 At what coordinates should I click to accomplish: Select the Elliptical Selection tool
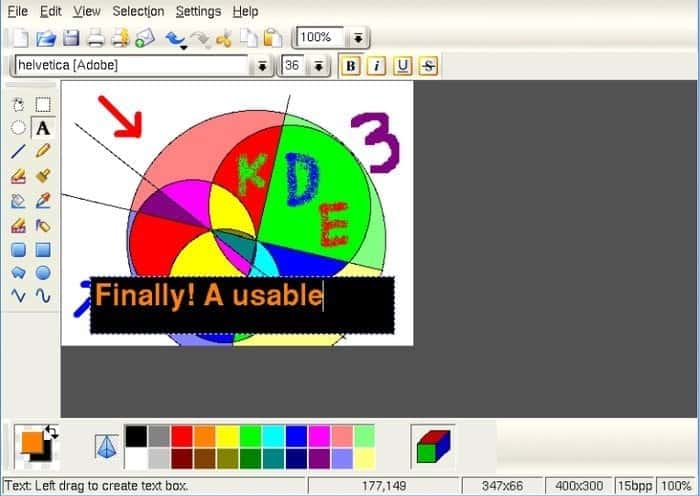tap(18, 128)
